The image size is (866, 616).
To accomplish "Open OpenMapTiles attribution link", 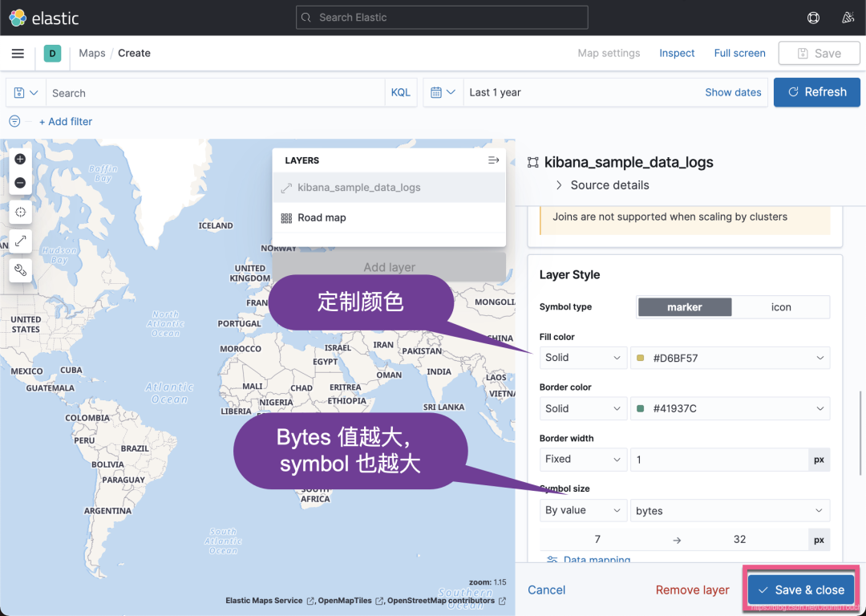I will (350, 601).
